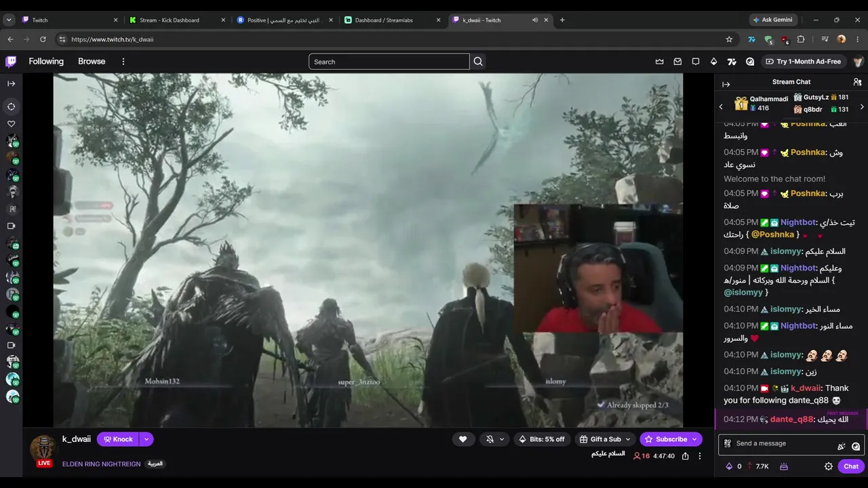This screenshot has height=488, width=868.
Task: Expand the Subscribe options dropdown
Action: pos(694,439)
